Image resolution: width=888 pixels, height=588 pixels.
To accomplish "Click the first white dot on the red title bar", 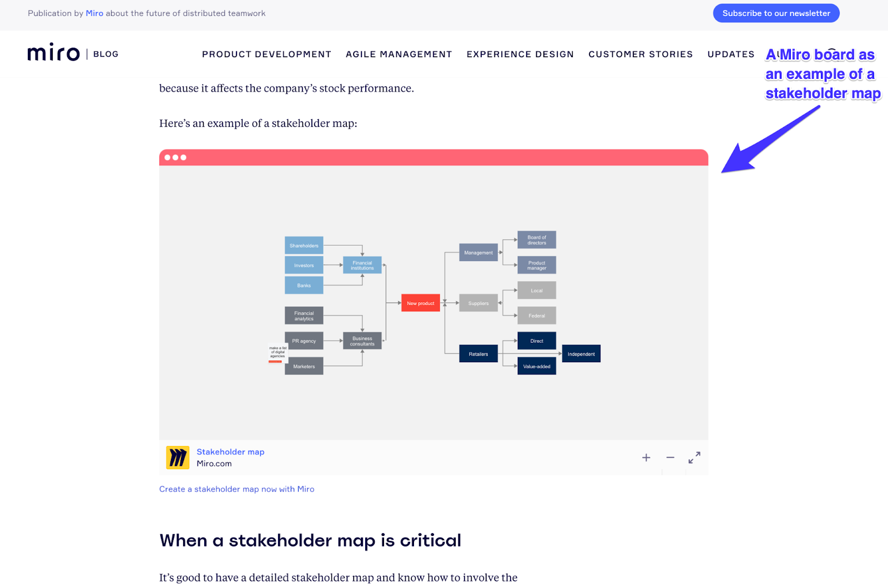I will coord(168,158).
